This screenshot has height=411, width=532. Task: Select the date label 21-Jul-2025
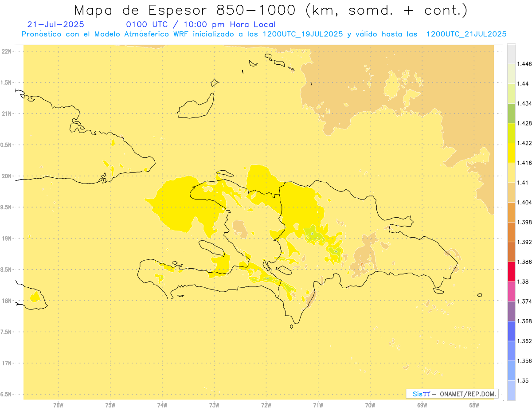(x=55, y=25)
